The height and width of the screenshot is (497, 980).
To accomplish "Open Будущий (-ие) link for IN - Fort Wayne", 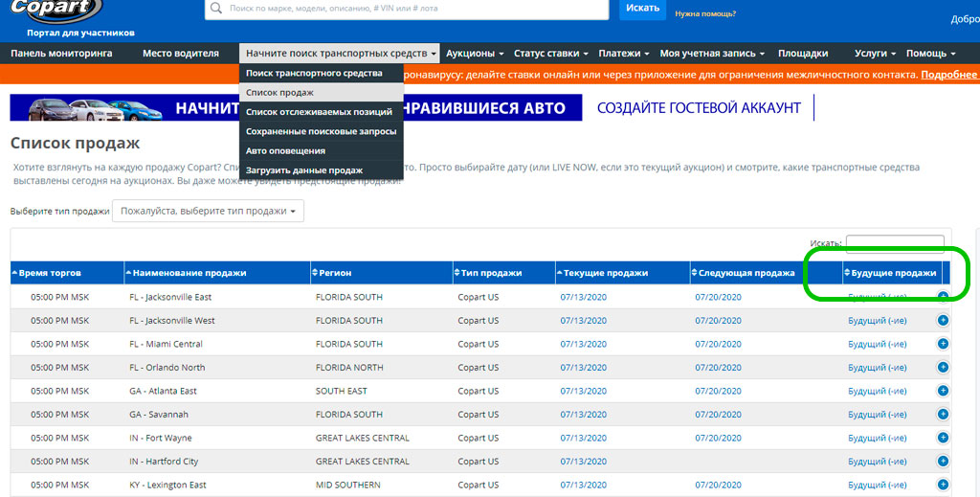I will point(877,438).
